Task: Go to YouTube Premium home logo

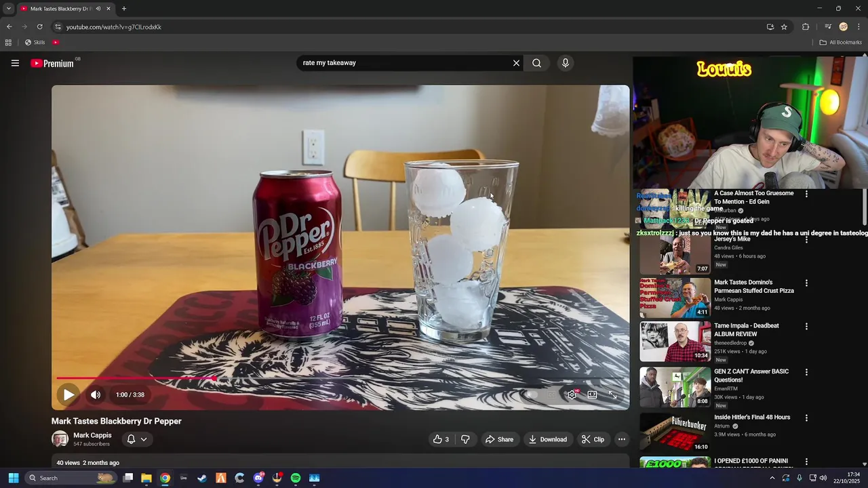Action: pos(52,63)
